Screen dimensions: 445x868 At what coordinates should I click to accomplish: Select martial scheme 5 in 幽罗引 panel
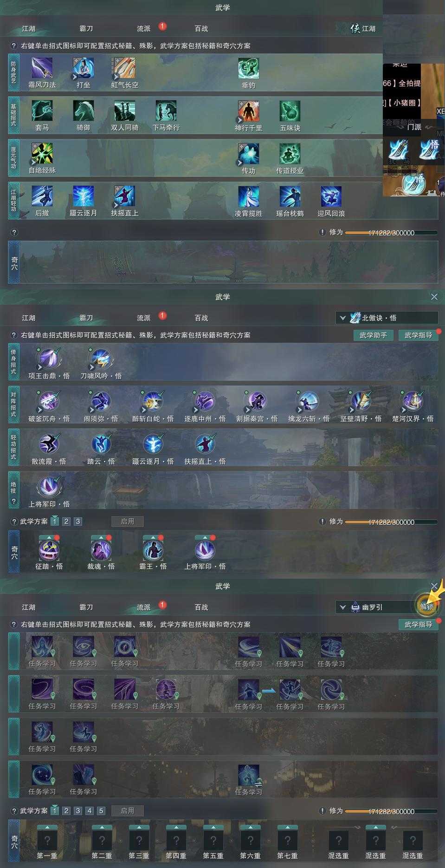[x=101, y=810]
